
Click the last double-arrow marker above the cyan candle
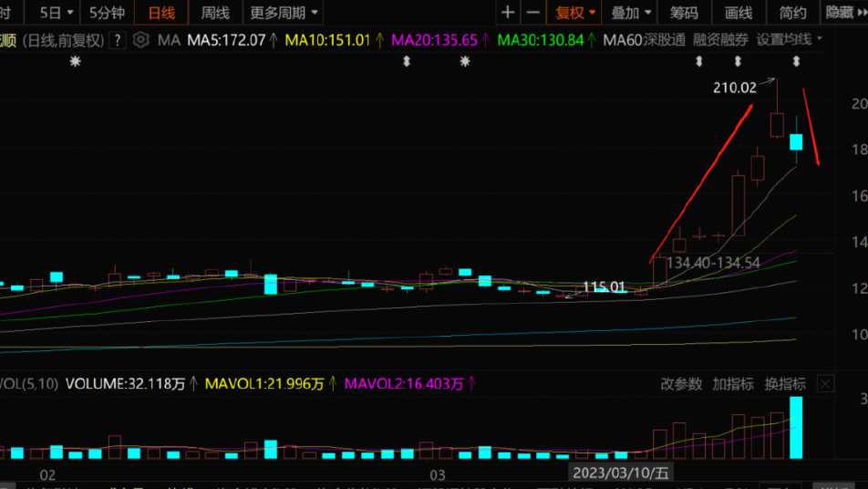pos(796,61)
